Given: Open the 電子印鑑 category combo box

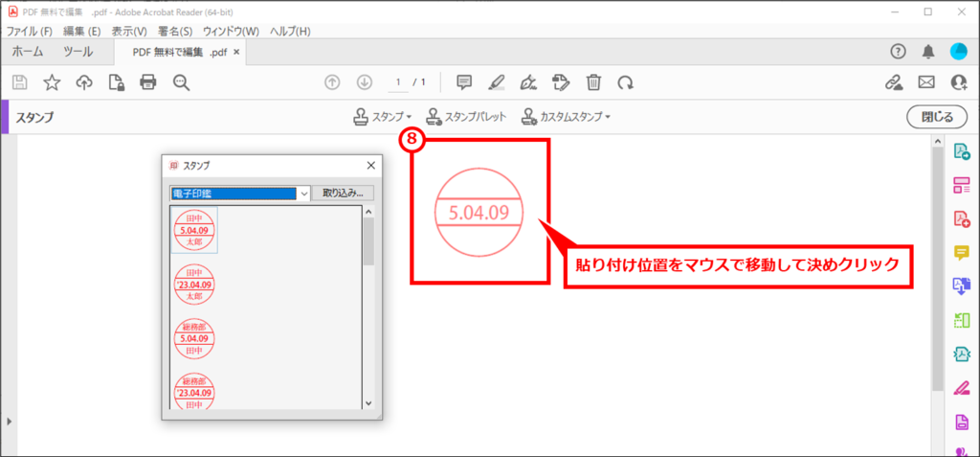Looking at the screenshot, I should coord(239,193).
